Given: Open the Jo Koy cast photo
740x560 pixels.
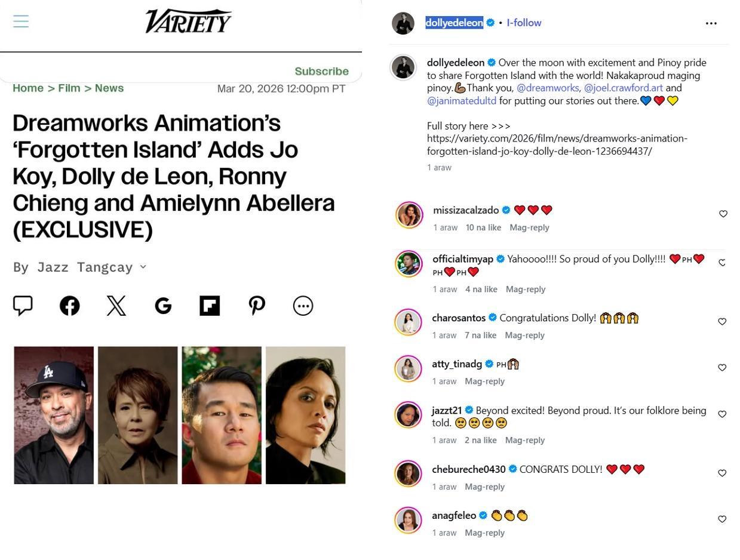Looking at the screenshot, I should [54, 415].
